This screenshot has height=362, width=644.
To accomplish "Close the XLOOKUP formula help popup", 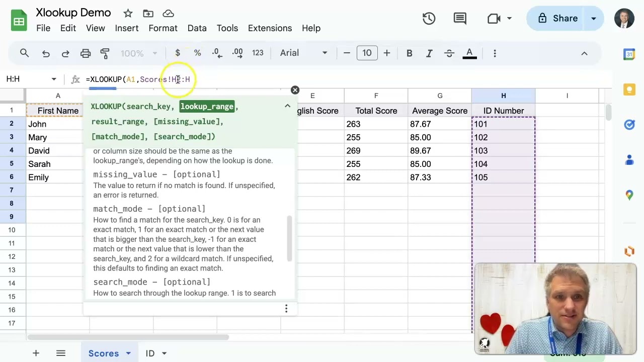I will [295, 90].
